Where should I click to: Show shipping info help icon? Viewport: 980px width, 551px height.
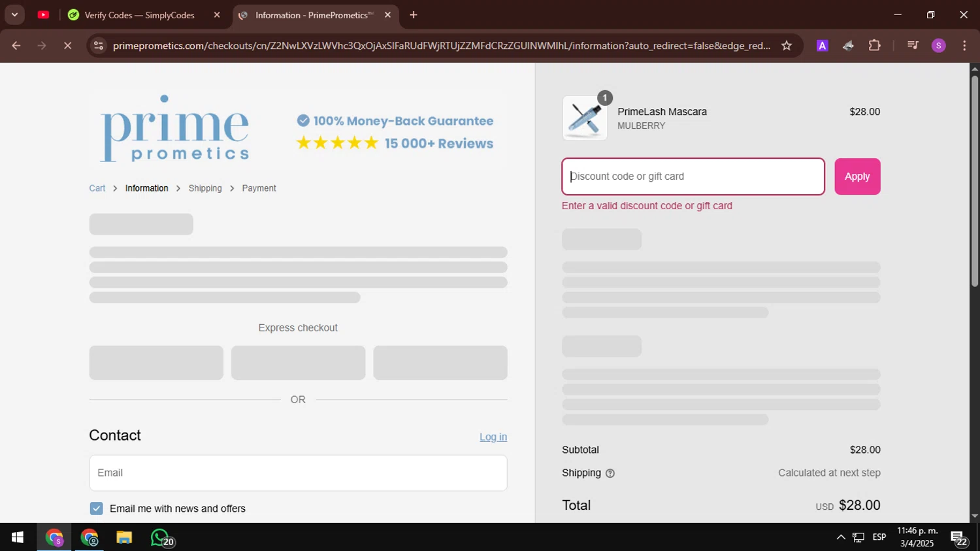click(610, 473)
